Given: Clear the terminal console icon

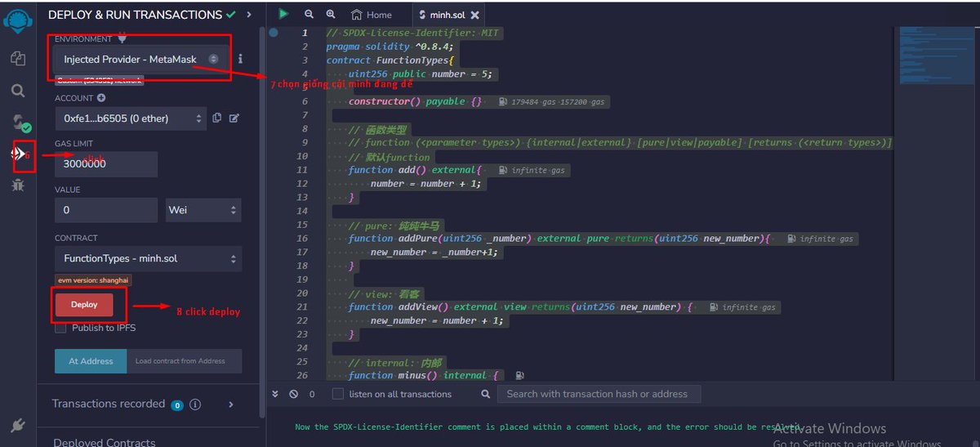Looking at the screenshot, I should pos(293,394).
